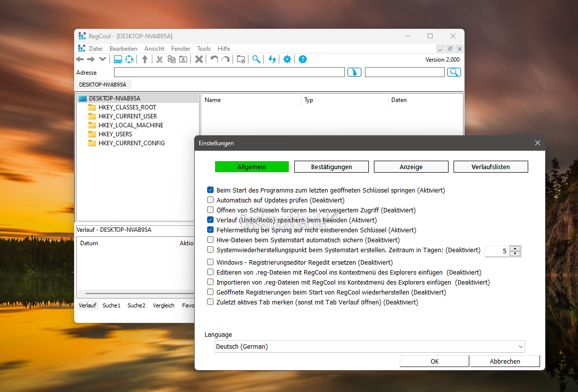Go up one level with up arrow
The image size is (578, 392).
tap(145, 59)
